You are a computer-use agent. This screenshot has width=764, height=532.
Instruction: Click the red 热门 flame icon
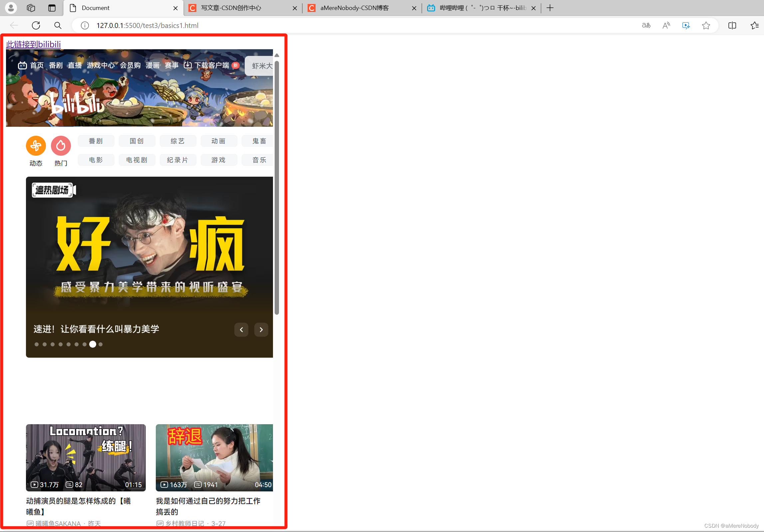61,146
